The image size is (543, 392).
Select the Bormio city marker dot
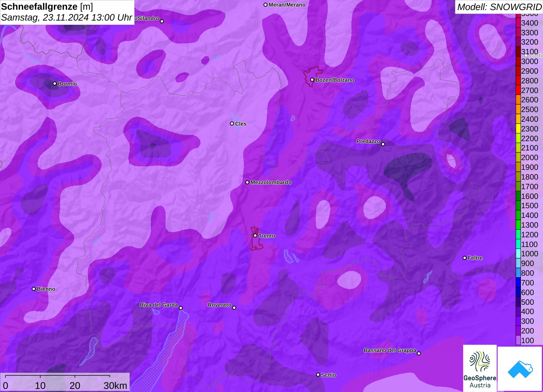(x=55, y=84)
